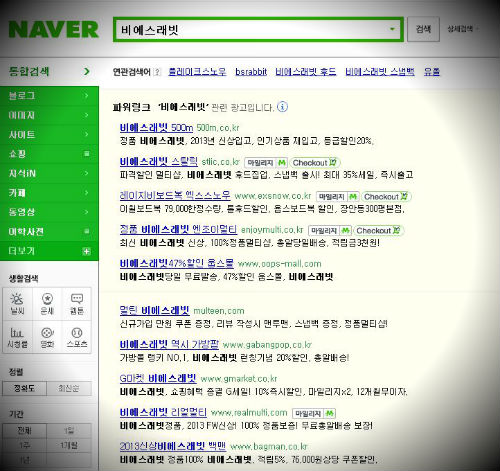Click the arrow on the 이미지 row
The width and height of the screenshot is (500, 471).
(x=87, y=115)
